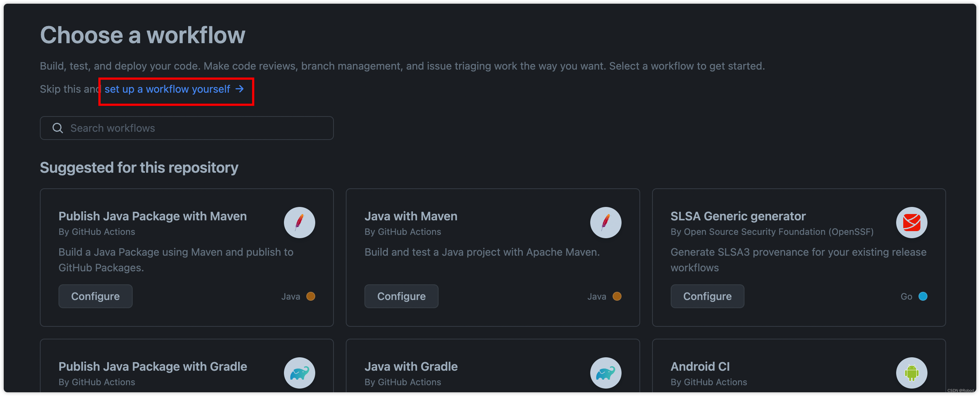Click the Android robot icon on Android CI
980x396 pixels.
tap(911, 373)
